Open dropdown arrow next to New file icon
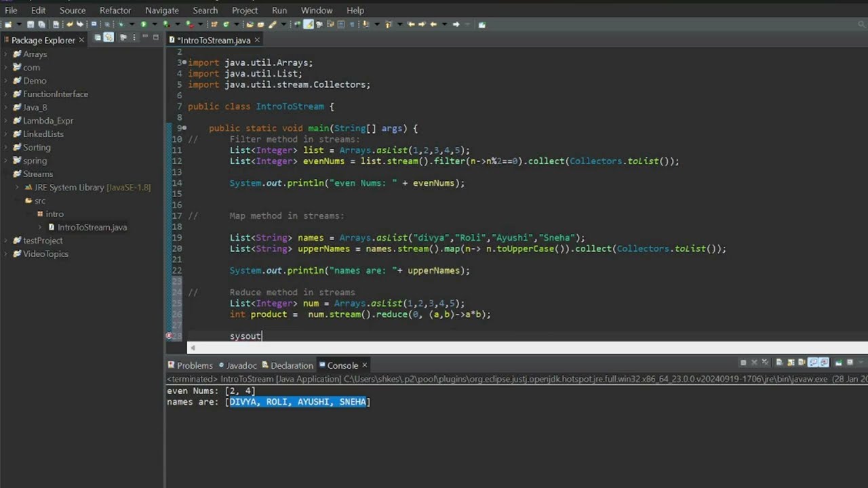The width and height of the screenshot is (868, 488). pyautogui.click(x=19, y=24)
